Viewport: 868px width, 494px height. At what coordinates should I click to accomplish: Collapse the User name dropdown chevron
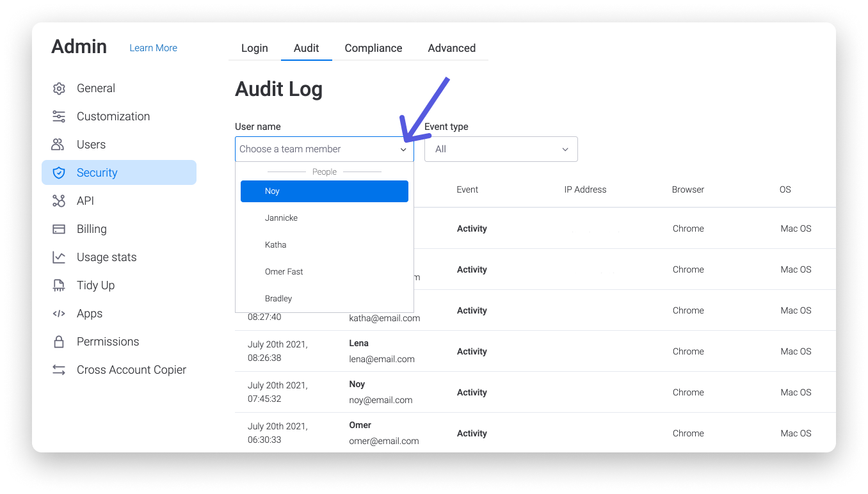[403, 150]
